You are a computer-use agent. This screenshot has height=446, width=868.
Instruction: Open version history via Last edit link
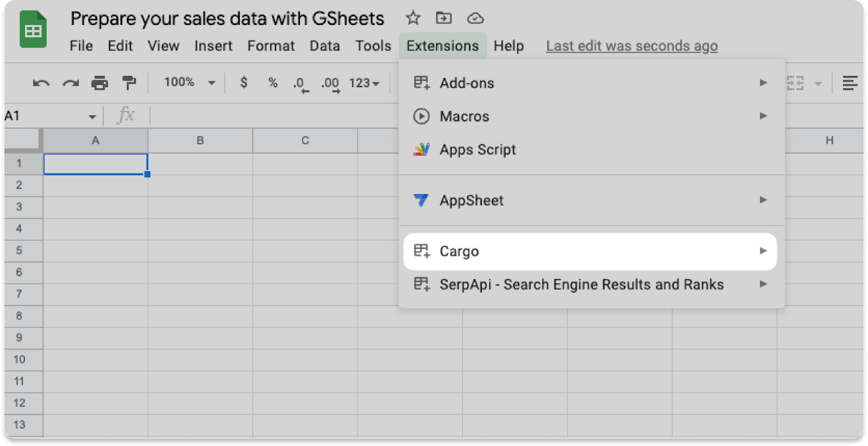pos(631,46)
